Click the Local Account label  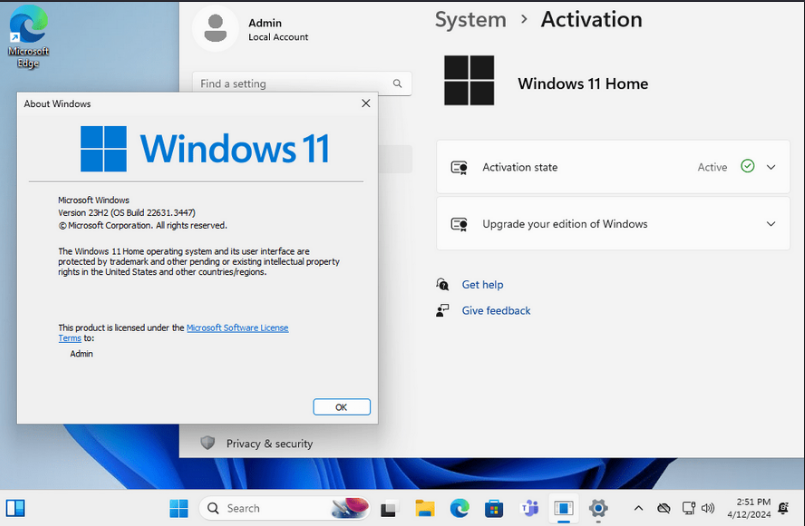coord(278,37)
